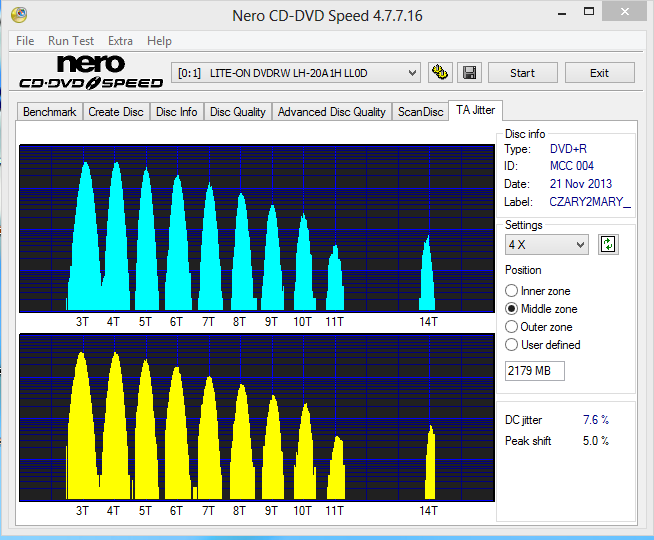Click the Nero disc app icon
The height and width of the screenshot is (540, 654).
pos(19,15)
